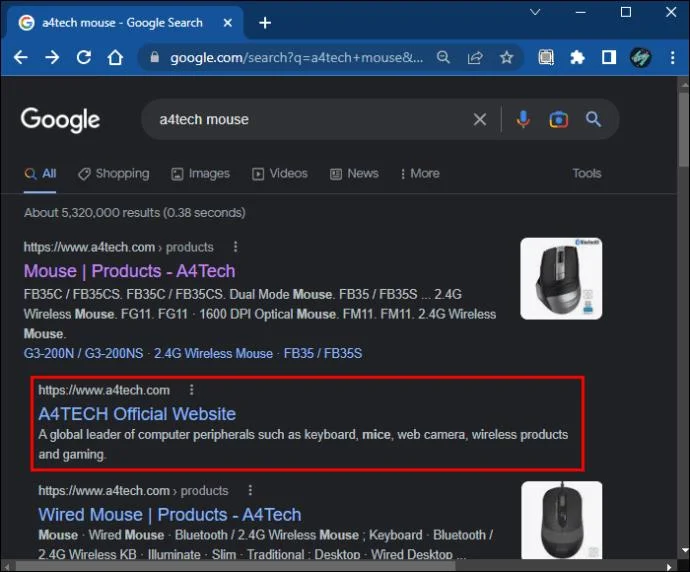Image resolution: width=690 pixels, height=572 pixels.
Task: Click the vertical scrollbar thumb
Action: coord(683,128)
